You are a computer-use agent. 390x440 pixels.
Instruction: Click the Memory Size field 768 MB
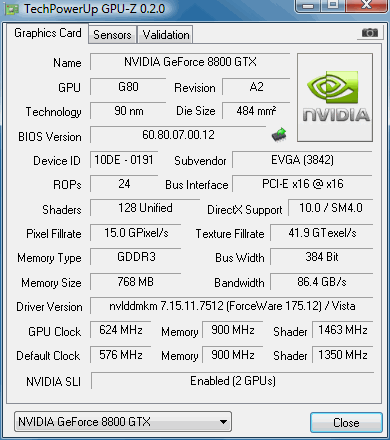pos(136,282)
